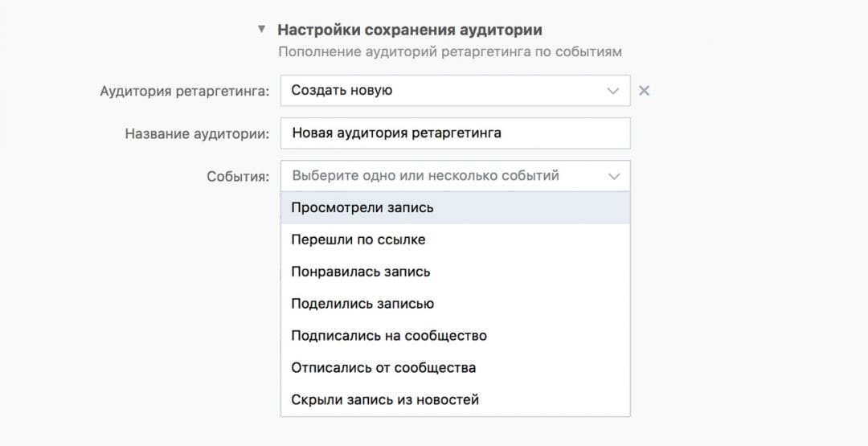Screen dimensions: 868x446
Task: Pick 'Понравилась запись' from the events list
Action: pyautogui.click(x=361, y=272)
